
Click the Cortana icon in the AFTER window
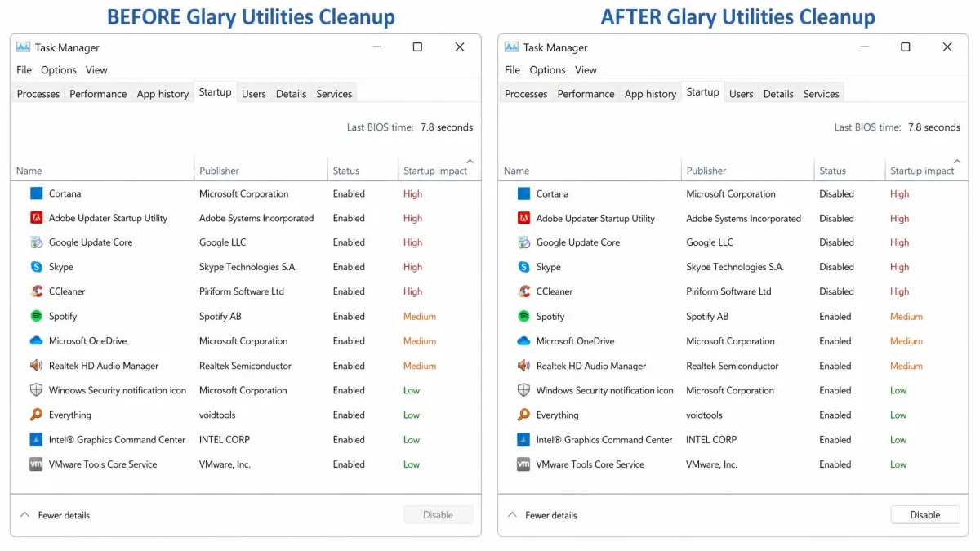(523, 193)
